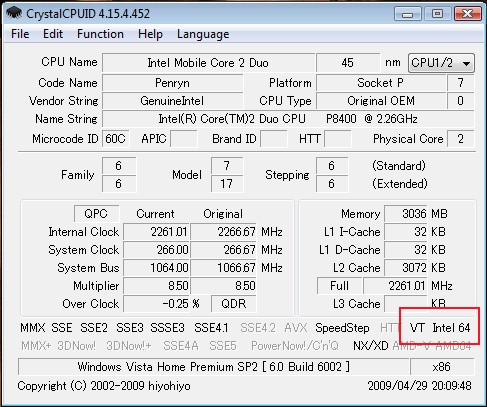Click the Penryn code name field
Image resolution: width=487 pixels, height=407 pixels.
[172, 83]
